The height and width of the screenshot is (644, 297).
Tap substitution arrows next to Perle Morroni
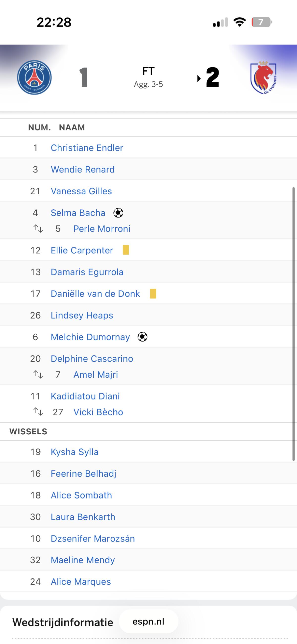pos(38,229)
